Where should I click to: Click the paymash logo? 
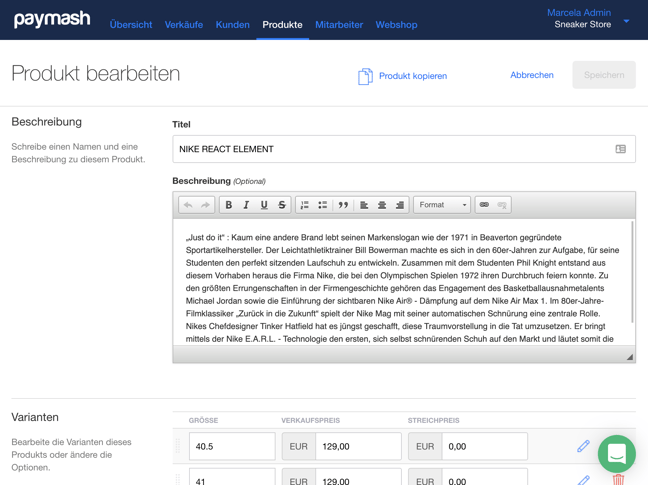tap(52, 19)
